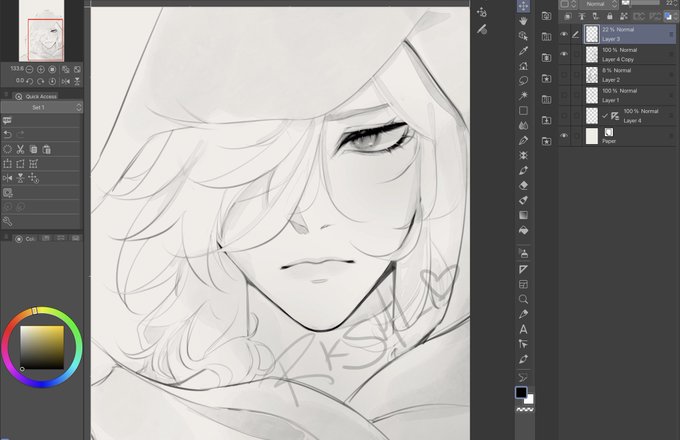Toggle set as reference layer icon
Screen dimensions: 680x440
tap(582, 16)
